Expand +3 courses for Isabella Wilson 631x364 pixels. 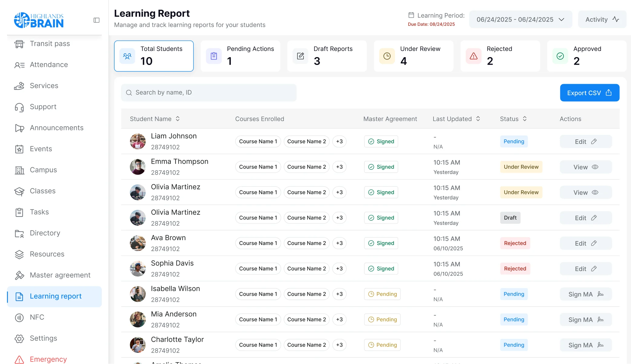pyautogui.click(x=339, y=294)
